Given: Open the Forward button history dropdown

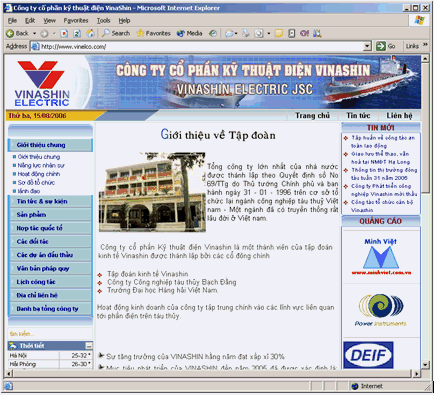Looking at the screenshot, I should click(x=54, y=33).
